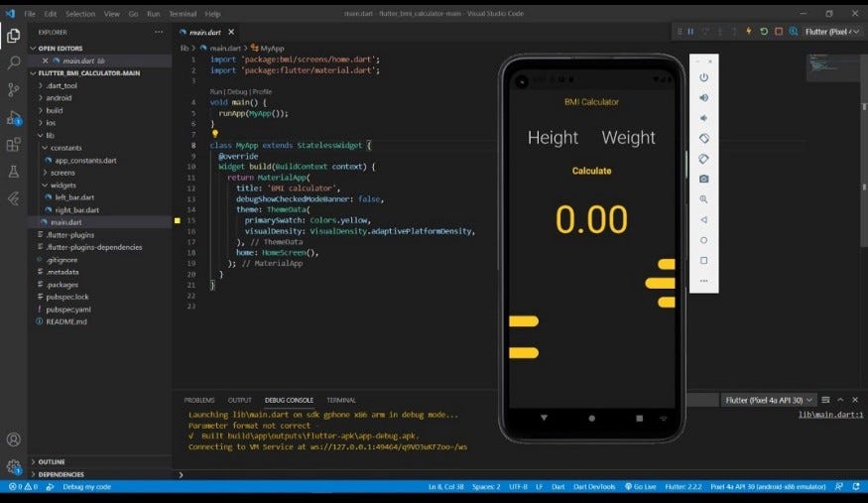Open the Search view in activity bar

point(13,62)
